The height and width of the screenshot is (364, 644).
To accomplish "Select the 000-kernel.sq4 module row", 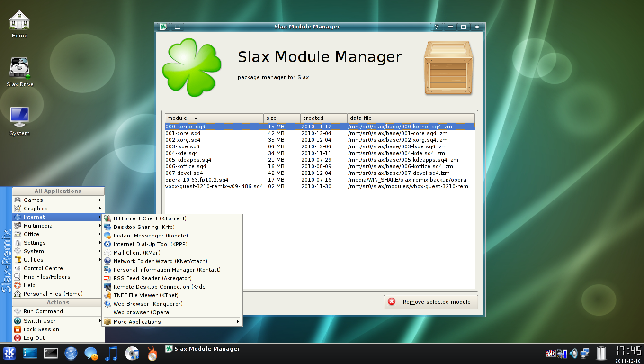I will pos(320,127).
